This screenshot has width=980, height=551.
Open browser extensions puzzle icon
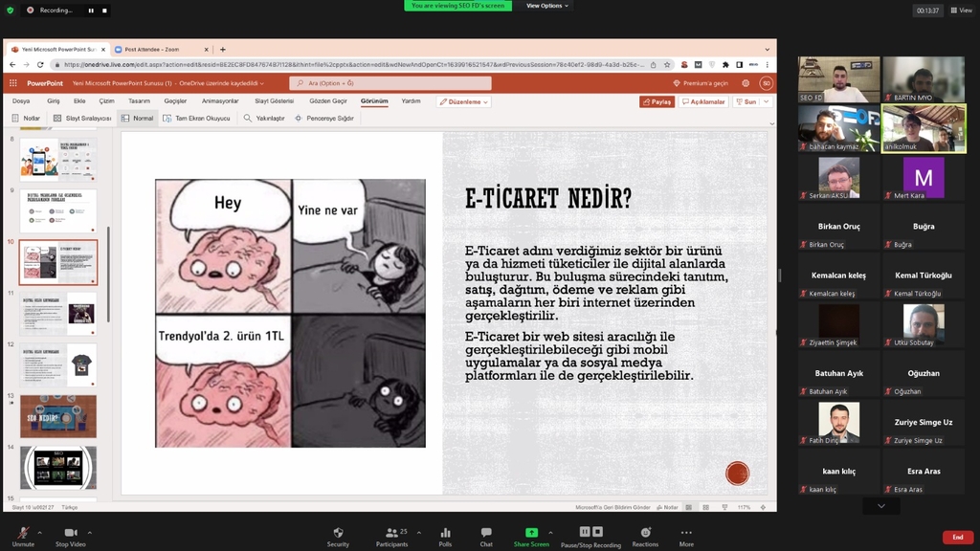(x=725, y=64)
